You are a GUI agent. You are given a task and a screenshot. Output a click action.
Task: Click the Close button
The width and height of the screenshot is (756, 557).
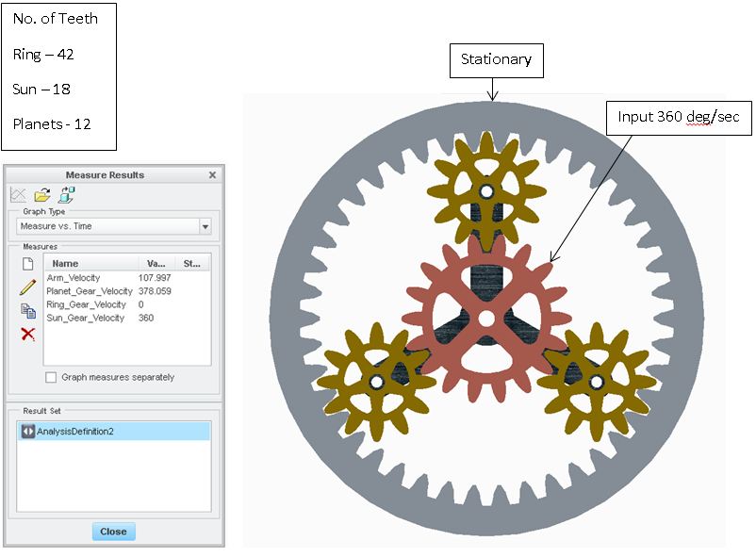click(113, 532)
